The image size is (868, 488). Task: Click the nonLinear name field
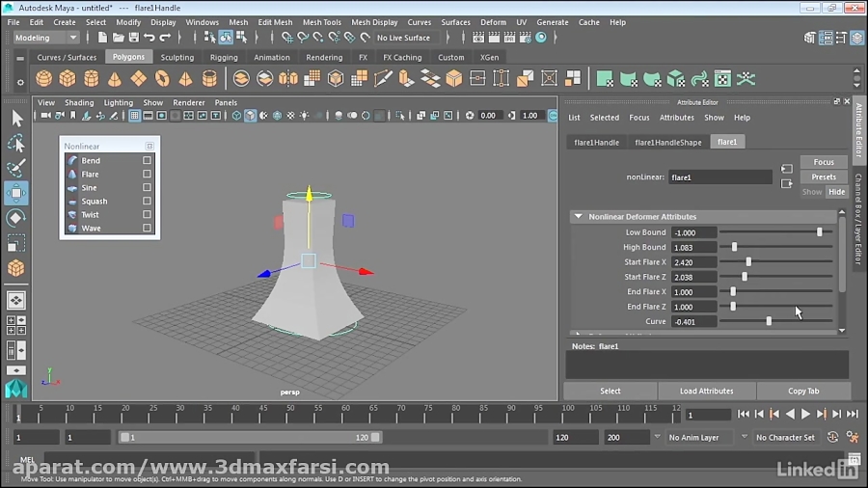pos(719,177)
